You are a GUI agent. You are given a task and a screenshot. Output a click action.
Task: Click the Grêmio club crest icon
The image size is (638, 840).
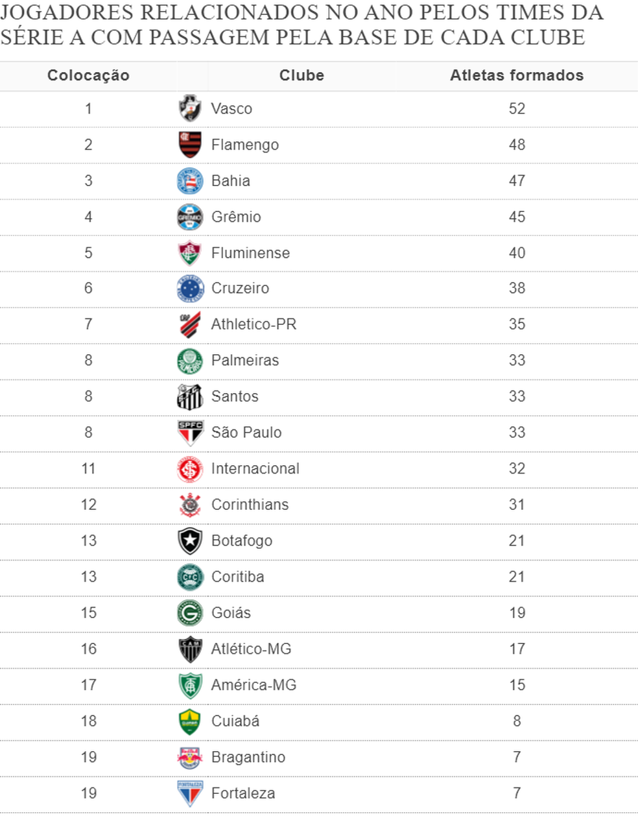(190, 217)
